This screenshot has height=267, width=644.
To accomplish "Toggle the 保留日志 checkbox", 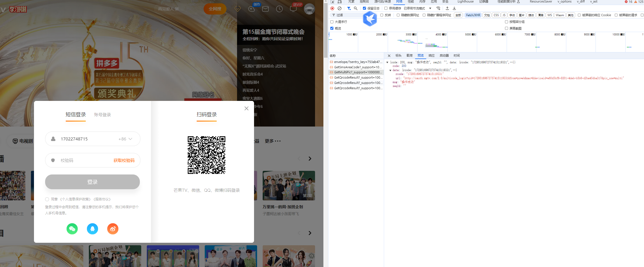I will pyautogui.click(x=364, y=8).
